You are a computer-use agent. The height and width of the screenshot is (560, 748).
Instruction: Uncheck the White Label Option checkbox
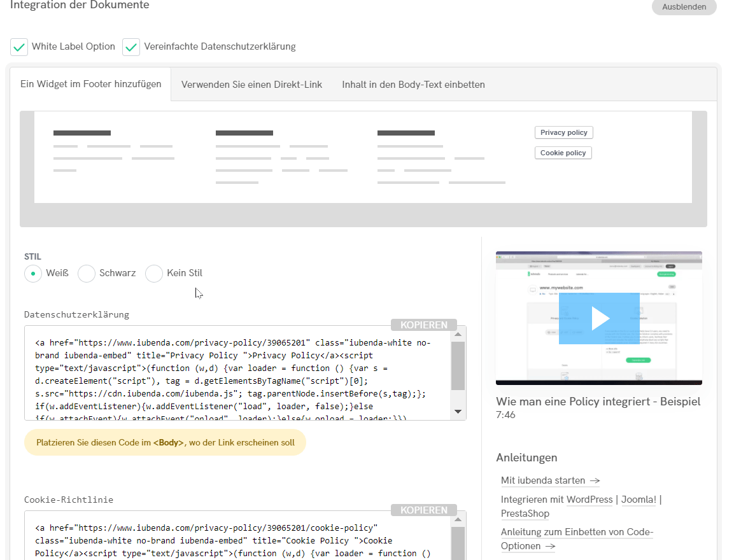coord(19,47)
